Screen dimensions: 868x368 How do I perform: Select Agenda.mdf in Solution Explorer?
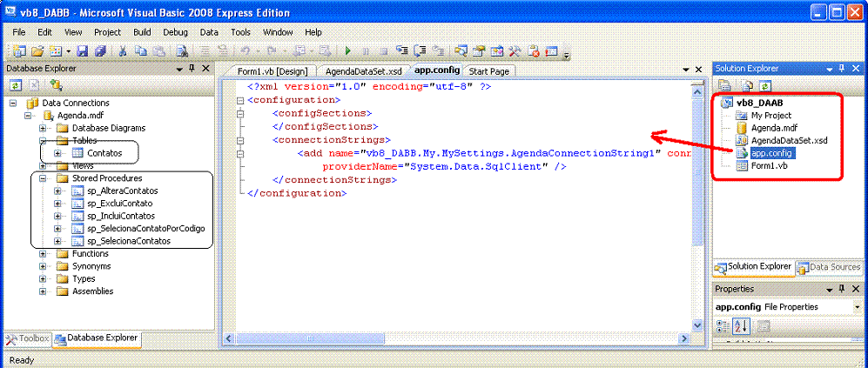point(773,128)
